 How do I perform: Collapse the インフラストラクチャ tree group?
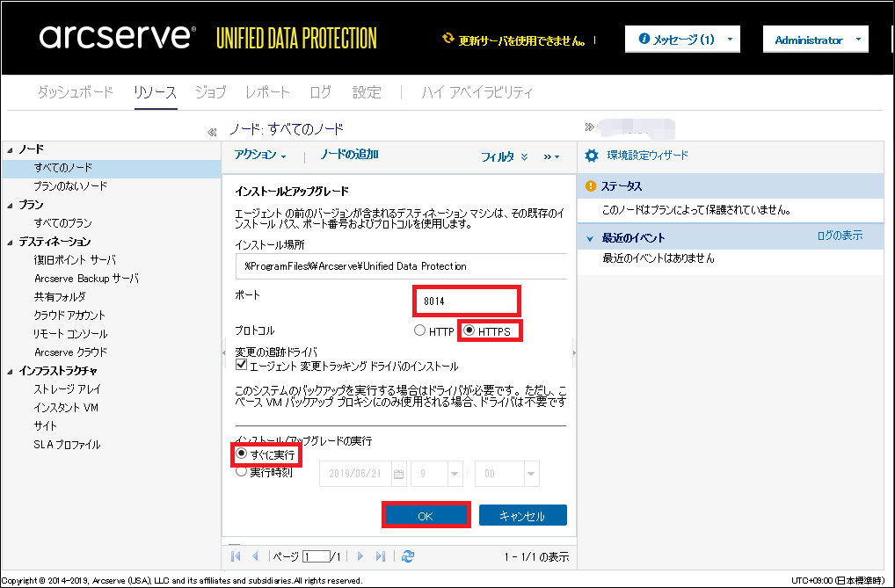[10, 372]
